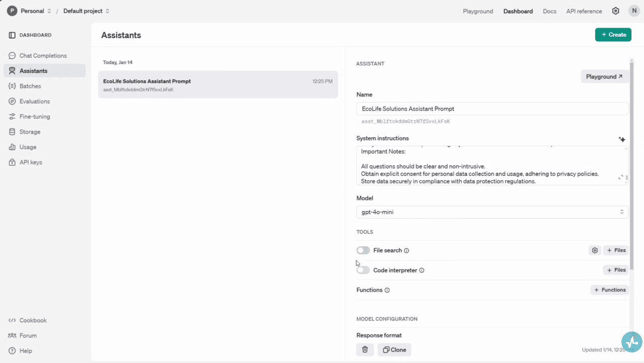Expand the Default project selector
This screenshot has height=363, width=644.
click(86, 11)
